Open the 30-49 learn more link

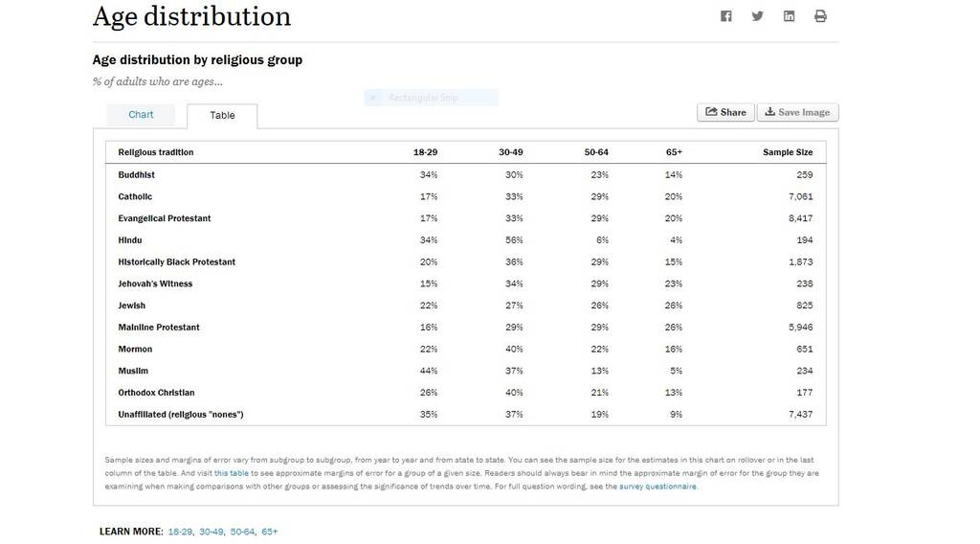[212, 532]
